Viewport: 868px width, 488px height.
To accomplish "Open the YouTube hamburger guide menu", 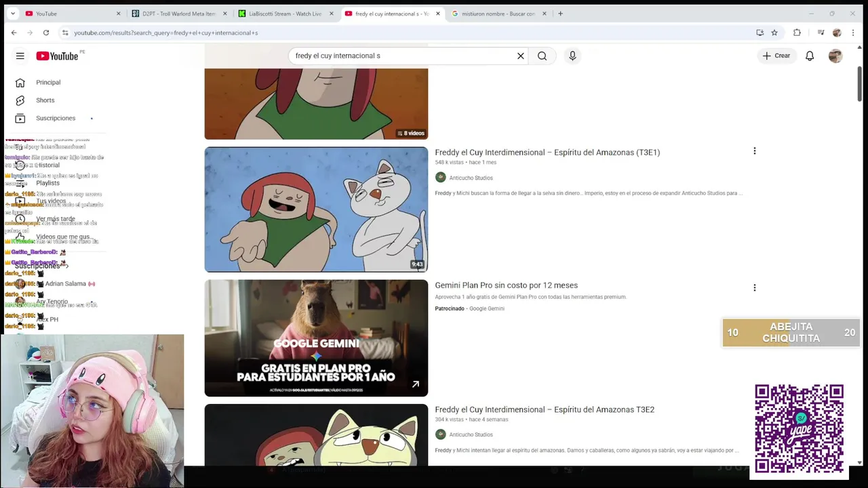I will [x=20, y=56].
